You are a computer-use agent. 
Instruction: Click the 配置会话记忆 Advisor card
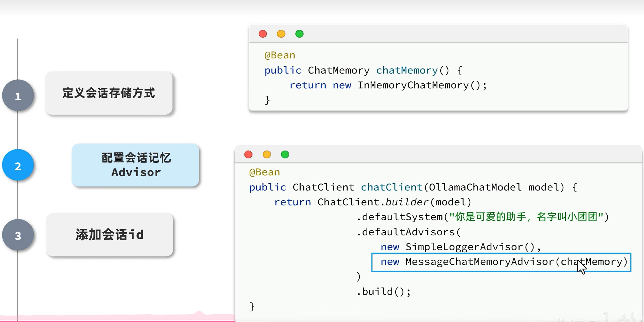(136, 165)
